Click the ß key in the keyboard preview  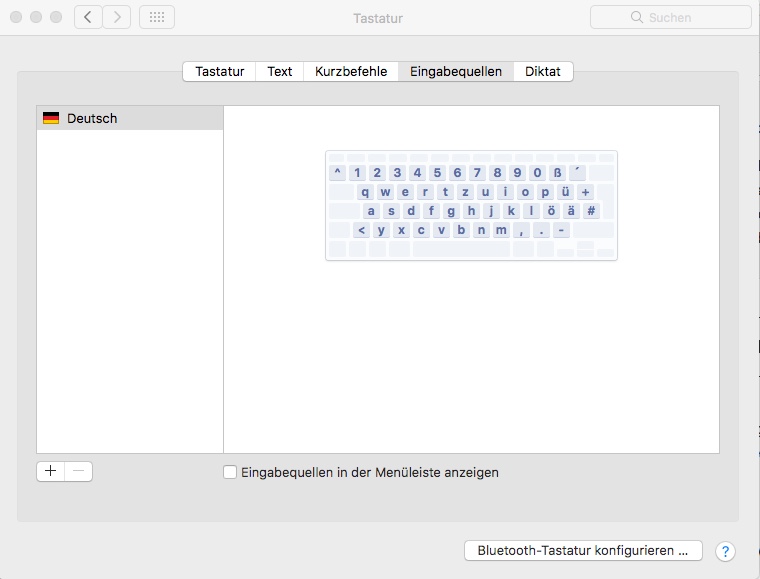(557, 172)
